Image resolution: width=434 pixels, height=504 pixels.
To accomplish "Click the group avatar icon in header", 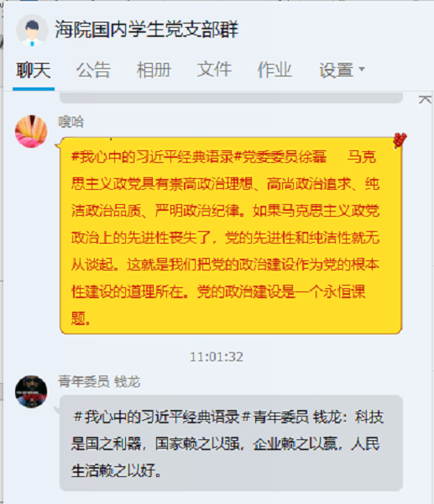I will (32, 30).
